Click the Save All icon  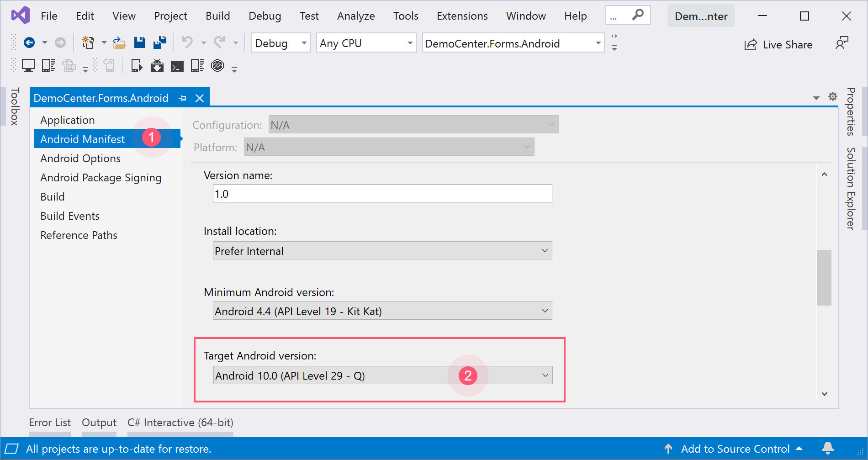pos(159,43)
